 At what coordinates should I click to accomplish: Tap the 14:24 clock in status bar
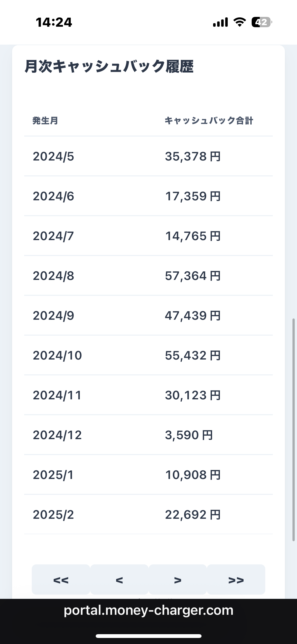tap(54, 22)
